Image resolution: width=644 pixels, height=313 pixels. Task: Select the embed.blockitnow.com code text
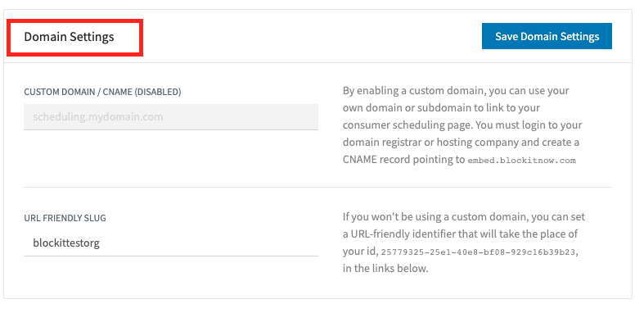(521, 161)
